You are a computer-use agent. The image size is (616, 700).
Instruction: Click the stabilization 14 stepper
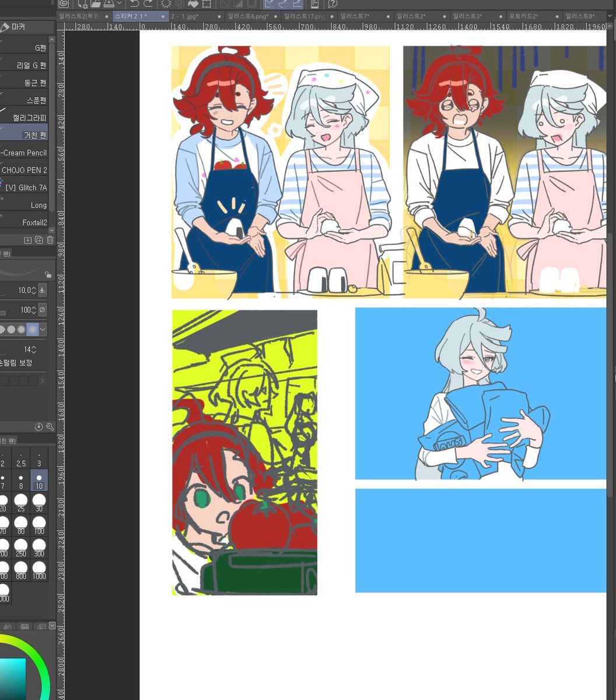click(x=34, y=349)
